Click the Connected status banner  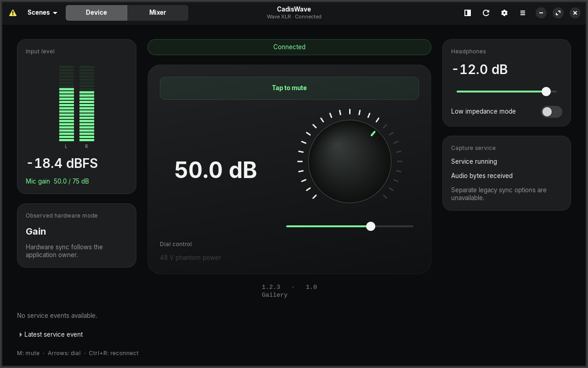click(x=289, y=47)
